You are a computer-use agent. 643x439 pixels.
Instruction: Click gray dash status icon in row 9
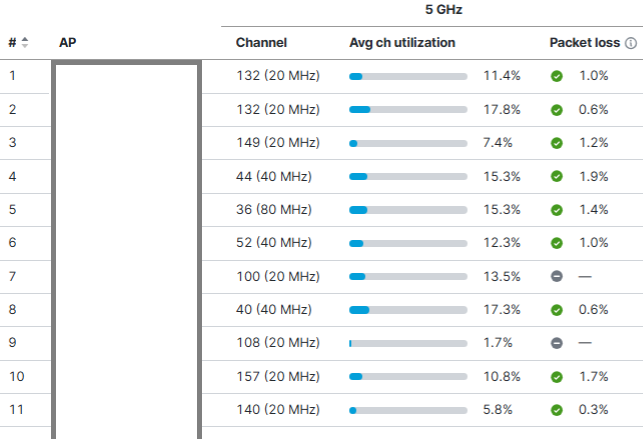pos(557,343)
